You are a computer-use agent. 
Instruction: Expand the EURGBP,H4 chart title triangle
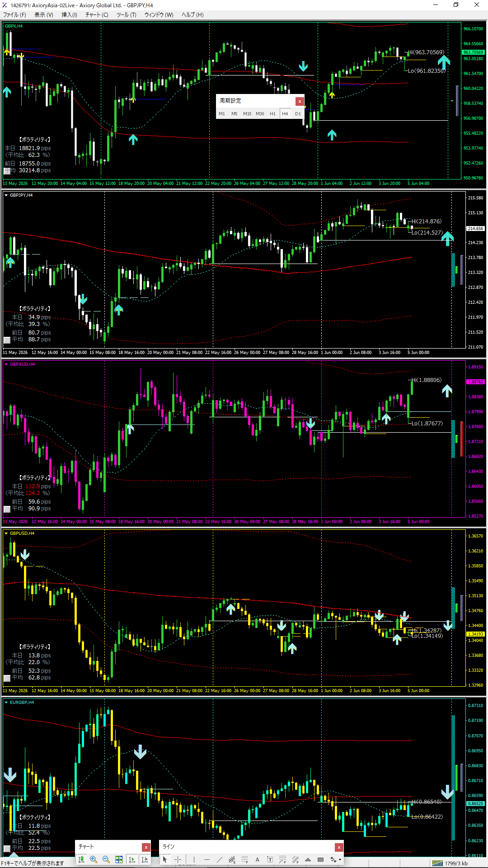point(6,703)
